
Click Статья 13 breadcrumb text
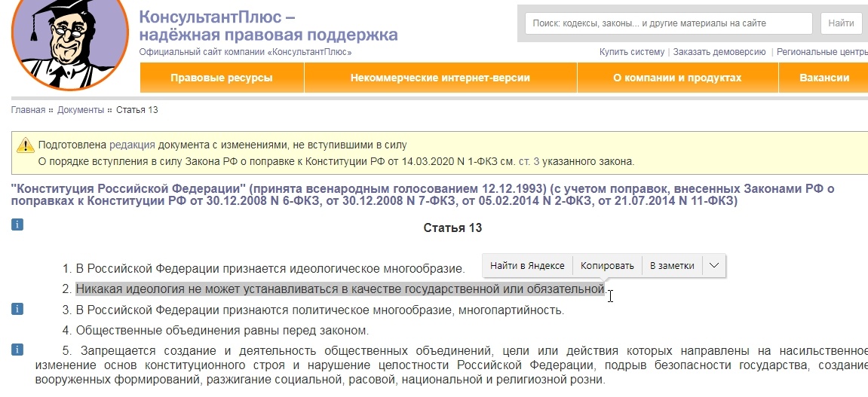pyautogui.click(x=136, y=110)
